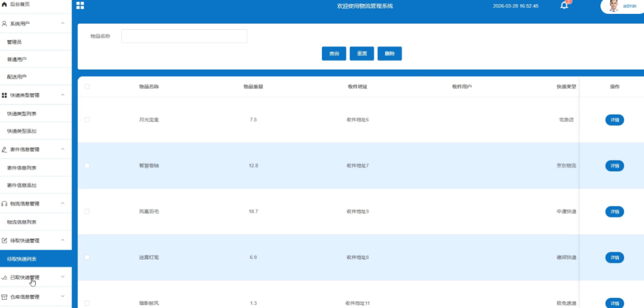The image size is (644, 308).
Task: Click the home icon beside 后台首页
Action: pos(5,4)
